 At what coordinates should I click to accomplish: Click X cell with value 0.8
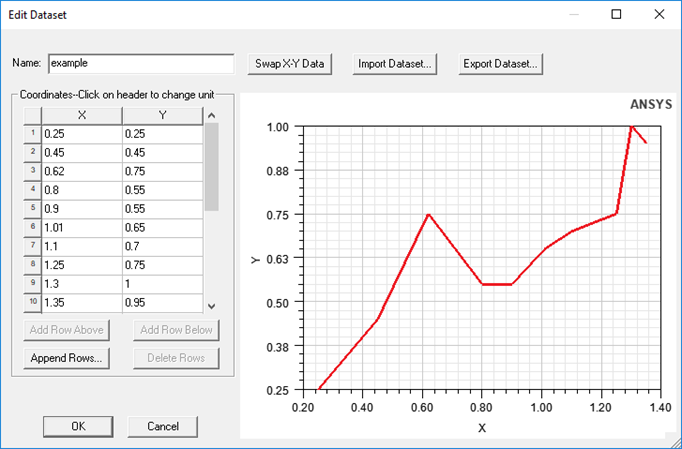pos(82,190)
